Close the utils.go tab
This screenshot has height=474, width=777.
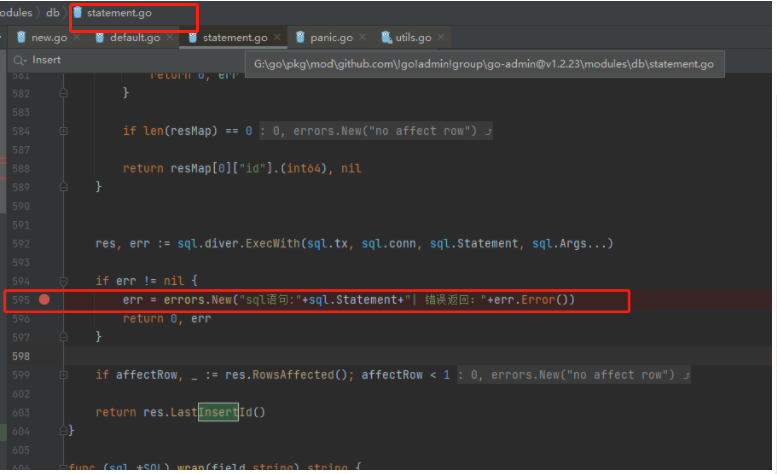441,37
